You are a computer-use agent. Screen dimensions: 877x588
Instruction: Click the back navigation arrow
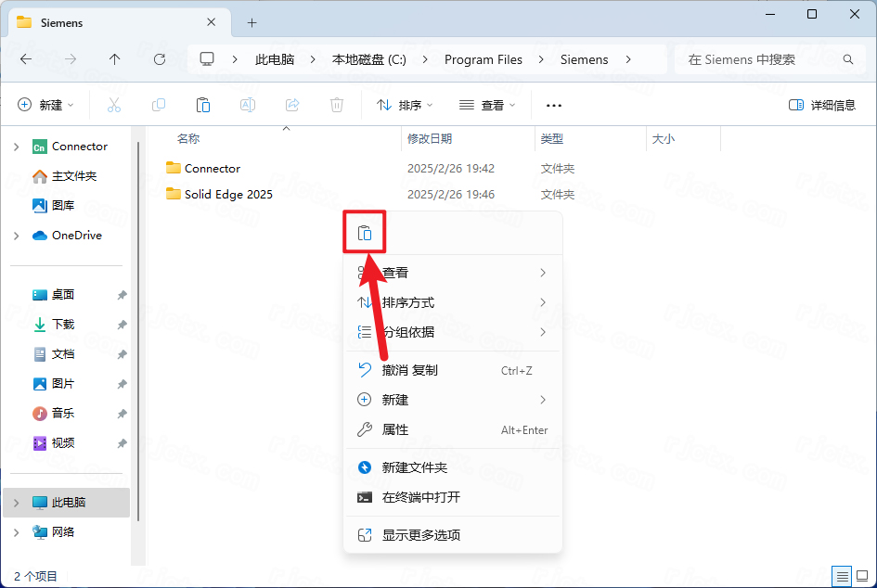point(26,59)
